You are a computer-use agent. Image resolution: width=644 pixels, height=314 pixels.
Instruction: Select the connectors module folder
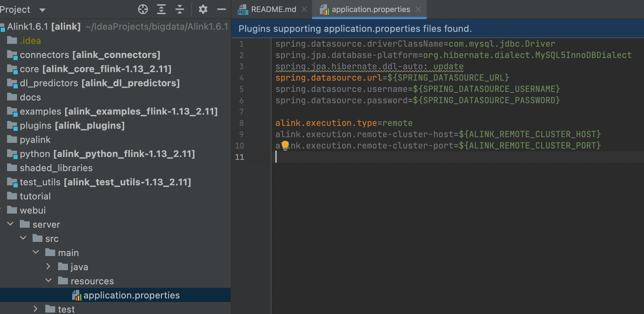click(115, 55)
